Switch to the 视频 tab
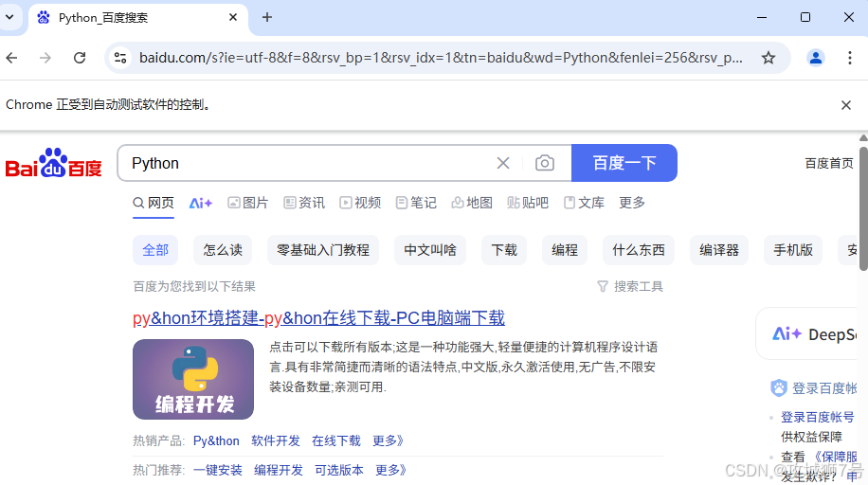Screen dimensions: 868x485 360,203
